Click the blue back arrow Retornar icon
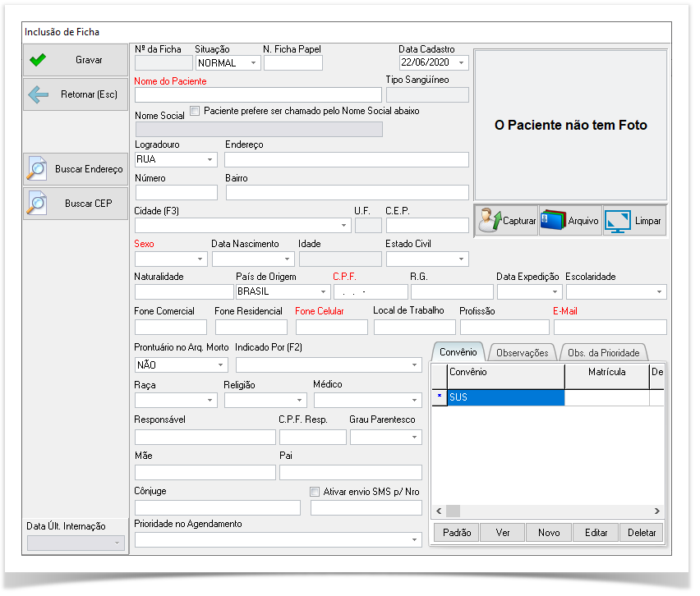This screenshot has width=700, height=596. pyautogui.click(x=38, y=94)
